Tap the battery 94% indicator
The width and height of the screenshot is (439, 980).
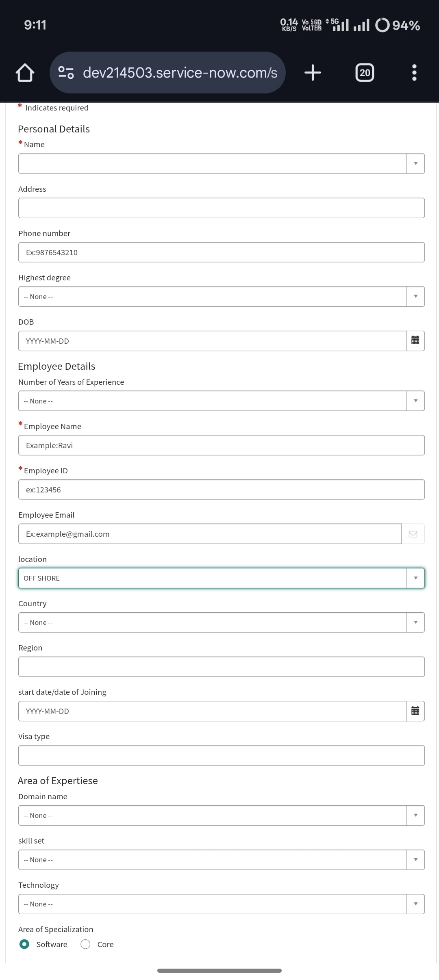(x=398, y=25)
